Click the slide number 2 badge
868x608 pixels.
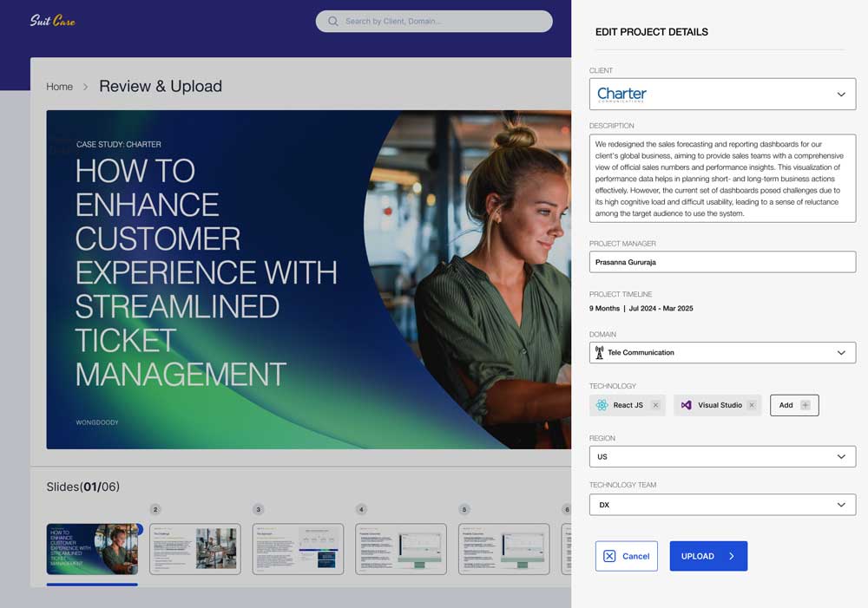(155, 509)
